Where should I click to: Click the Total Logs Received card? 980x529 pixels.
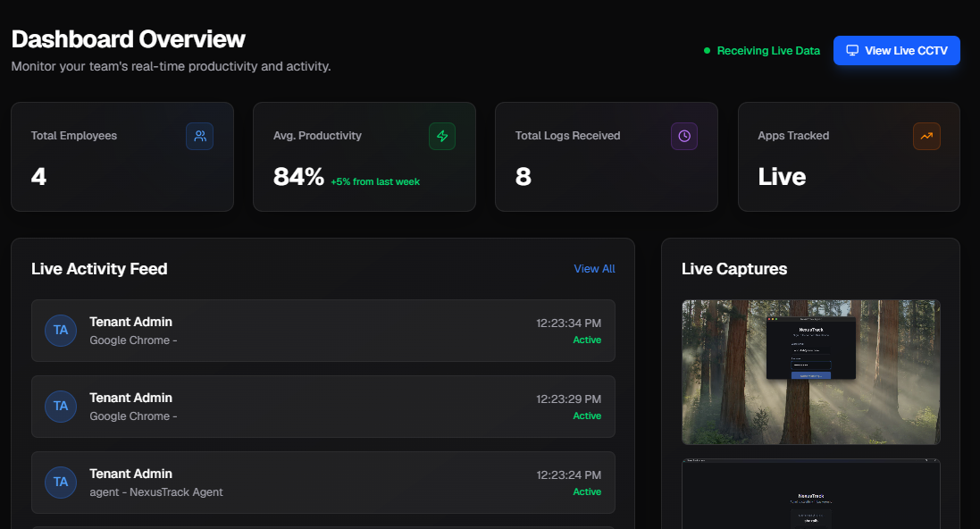(607, 157)
